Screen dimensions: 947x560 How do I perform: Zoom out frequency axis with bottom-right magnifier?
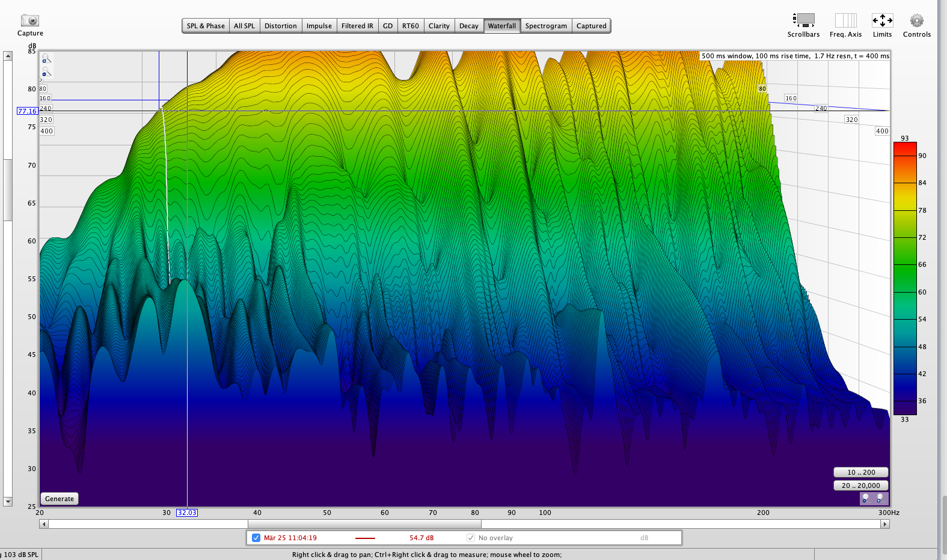[866, 498]
